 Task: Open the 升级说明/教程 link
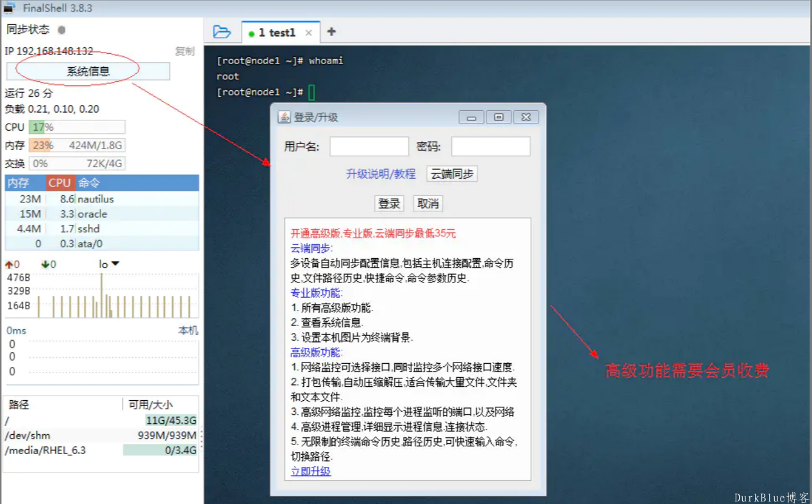381,174
